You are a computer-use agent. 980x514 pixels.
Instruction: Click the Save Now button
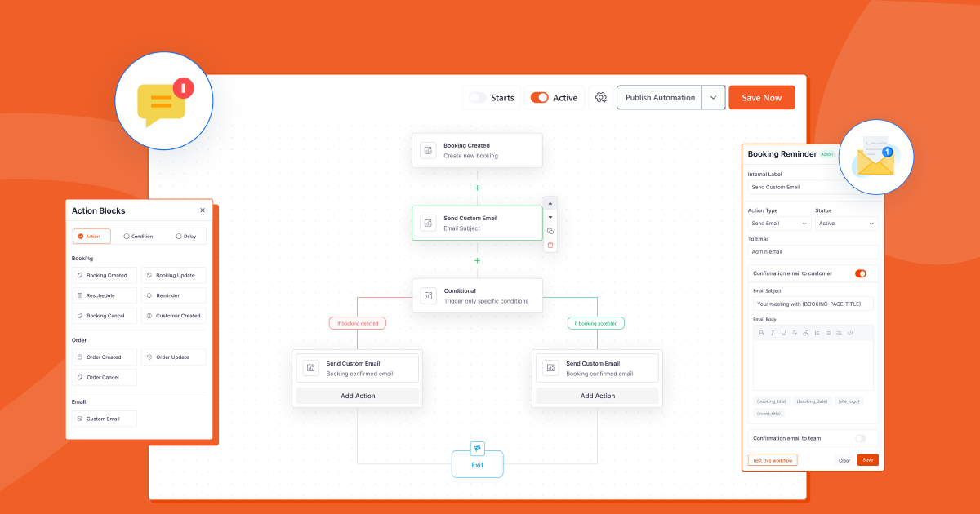click(x=761, y=97)
